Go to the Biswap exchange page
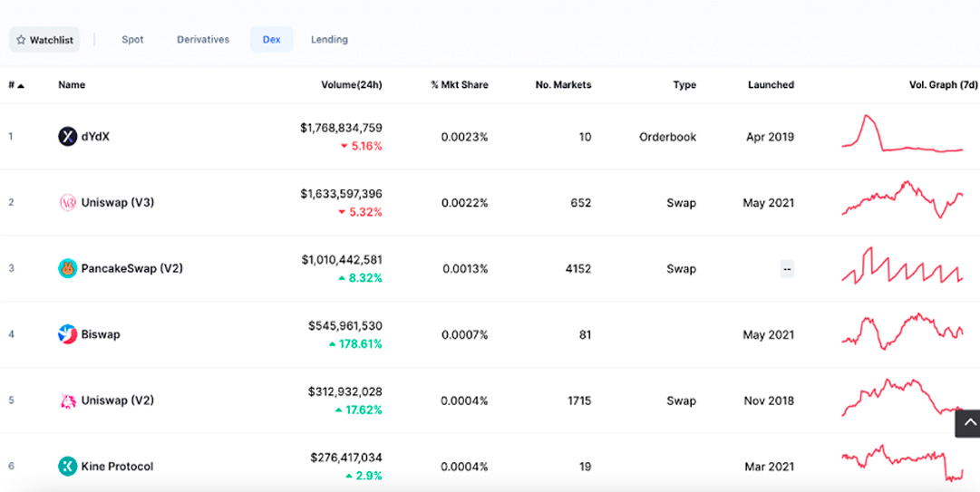The height and width of the screenshot is (492, 980). coord(101,334)
